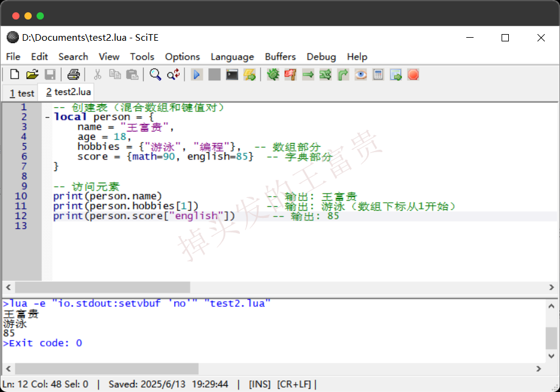Toggle insert mode via the INS status indicator
The image size is (560, 392).
pyautogui.click(x=259, y=384)
